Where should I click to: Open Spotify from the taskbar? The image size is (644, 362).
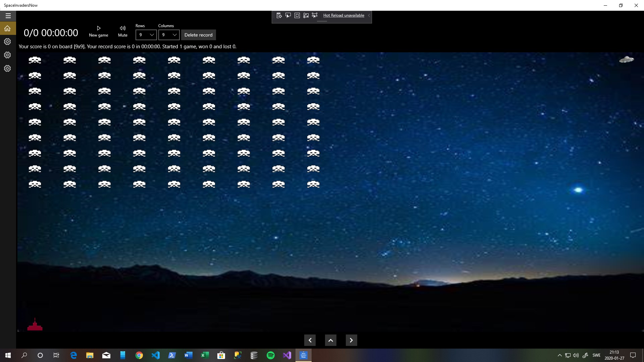271,355
